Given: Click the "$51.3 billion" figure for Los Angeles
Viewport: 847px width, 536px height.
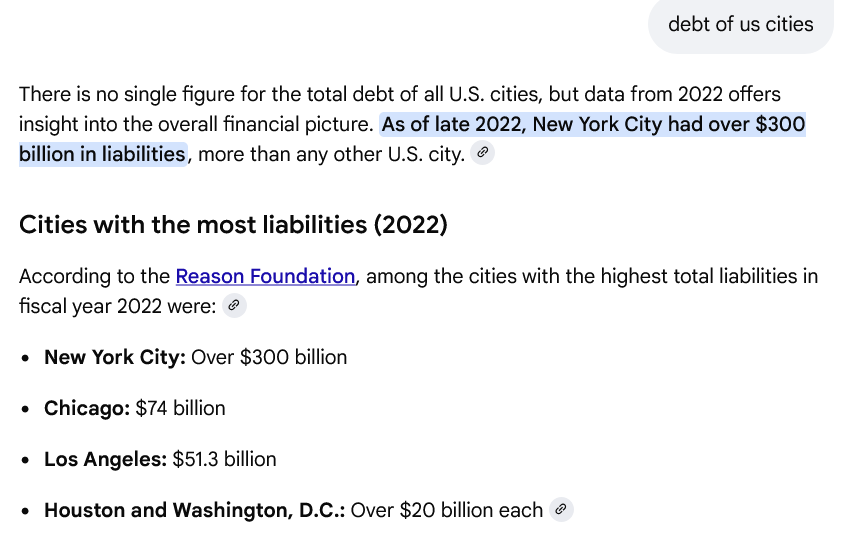Looking at the screenshot, I should (224, 459).
